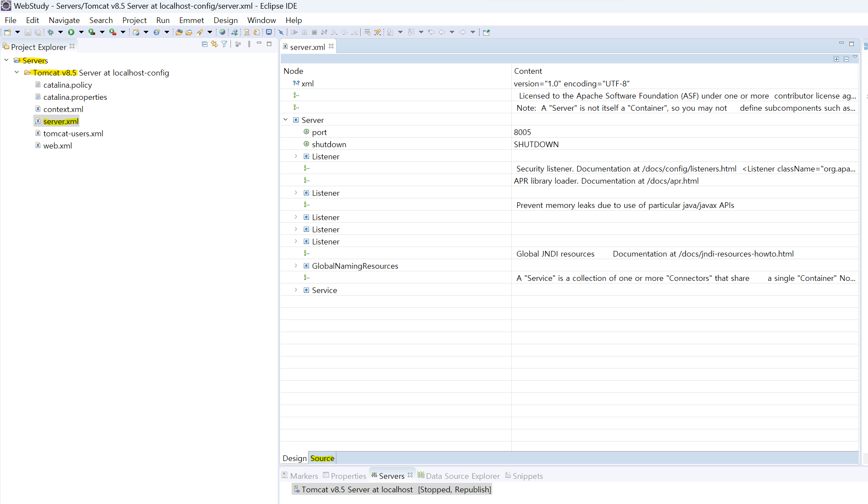Collapse the Server node in design tree
The width and height of the screenshot is (868, 504).
click(x=286, y=120)
